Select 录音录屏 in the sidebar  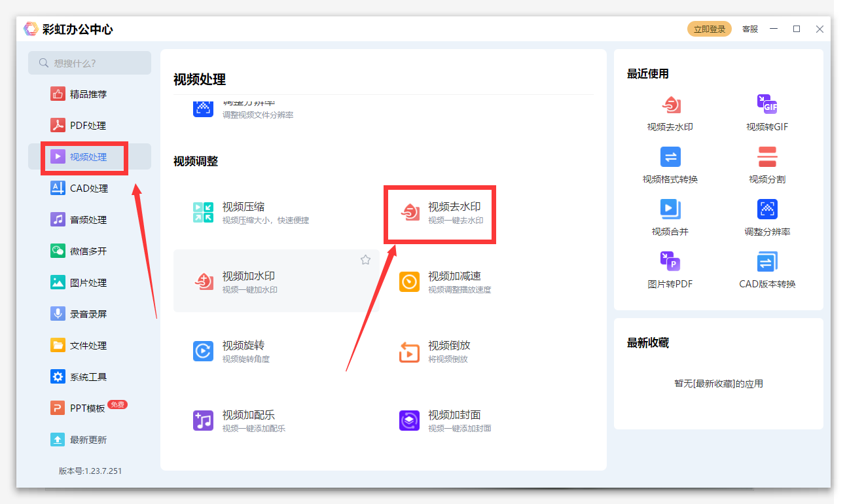[90, 314]
